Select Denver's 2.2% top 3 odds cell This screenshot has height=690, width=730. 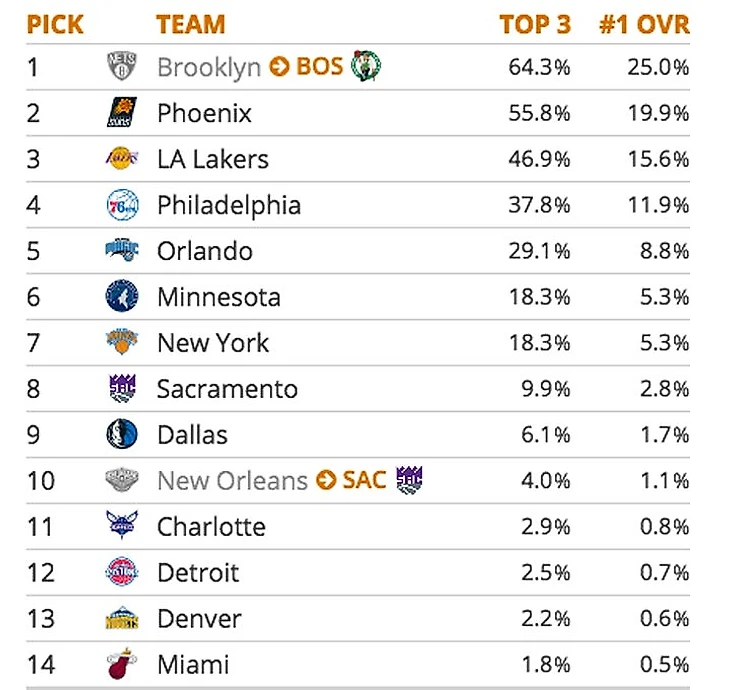[x=547, y=619]
